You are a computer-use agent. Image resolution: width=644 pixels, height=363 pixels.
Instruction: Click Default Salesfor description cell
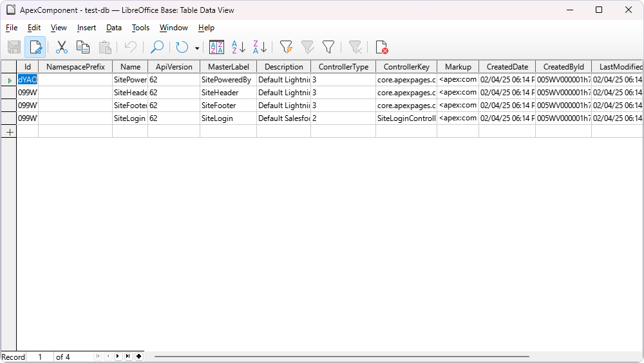(284, 118)
